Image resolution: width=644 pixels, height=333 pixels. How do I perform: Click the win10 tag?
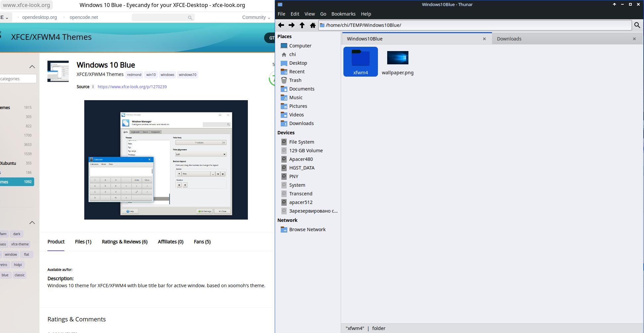tap(151, 75)
